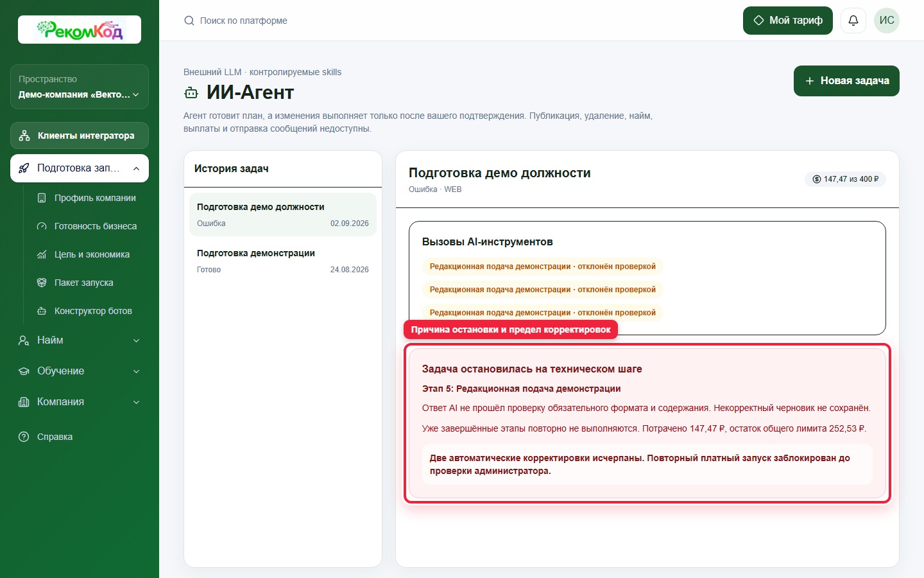Expand the Компания menu section
The width and height of the screenshot is (924, 578).
click(80, 402)
